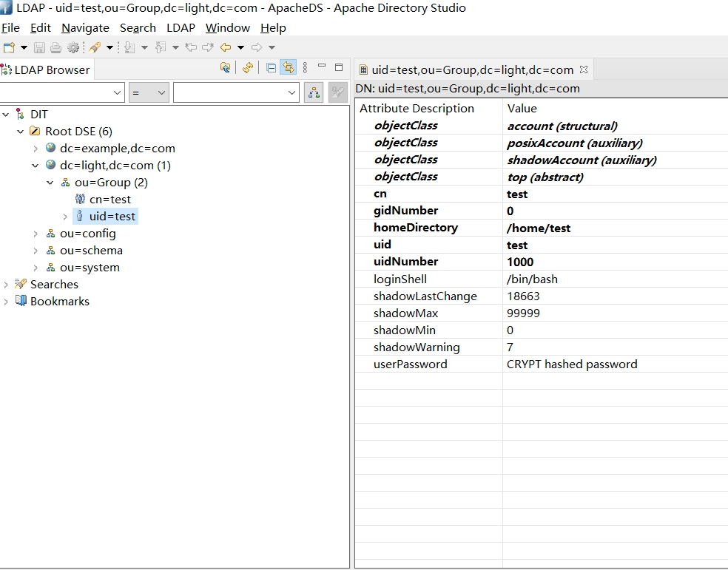Open the LDAP menu
728x570 pixels.
(x=181, y=27)
